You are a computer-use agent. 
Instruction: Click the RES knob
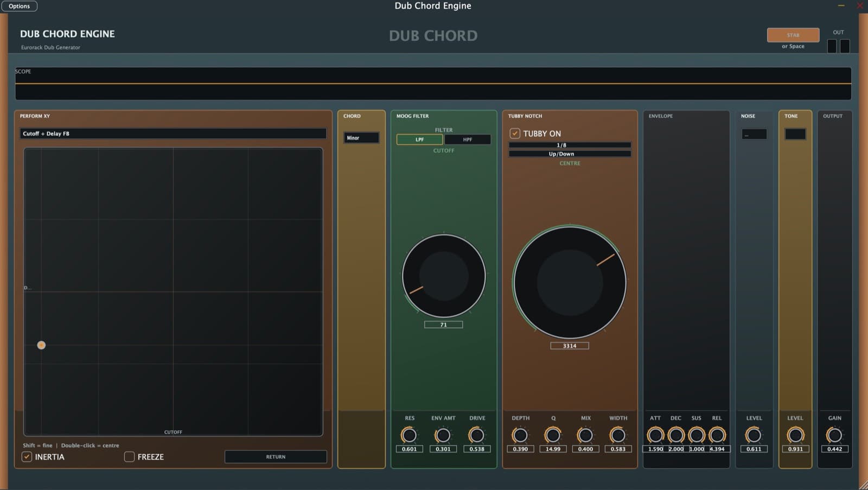[x=409, y=435]
